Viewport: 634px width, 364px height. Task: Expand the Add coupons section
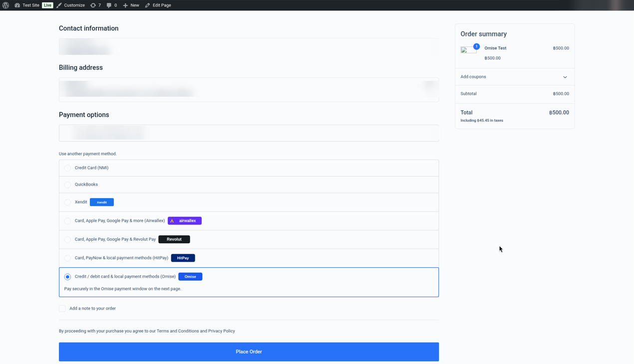point(515,77)
